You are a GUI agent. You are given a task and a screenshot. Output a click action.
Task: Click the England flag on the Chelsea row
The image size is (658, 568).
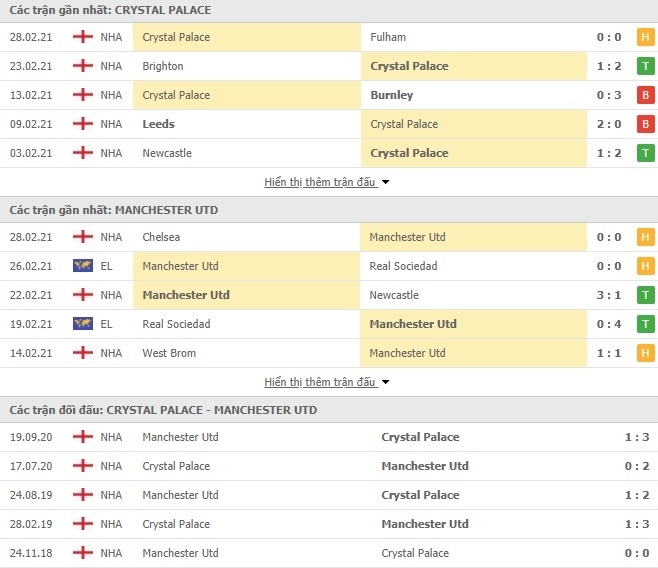83,237
